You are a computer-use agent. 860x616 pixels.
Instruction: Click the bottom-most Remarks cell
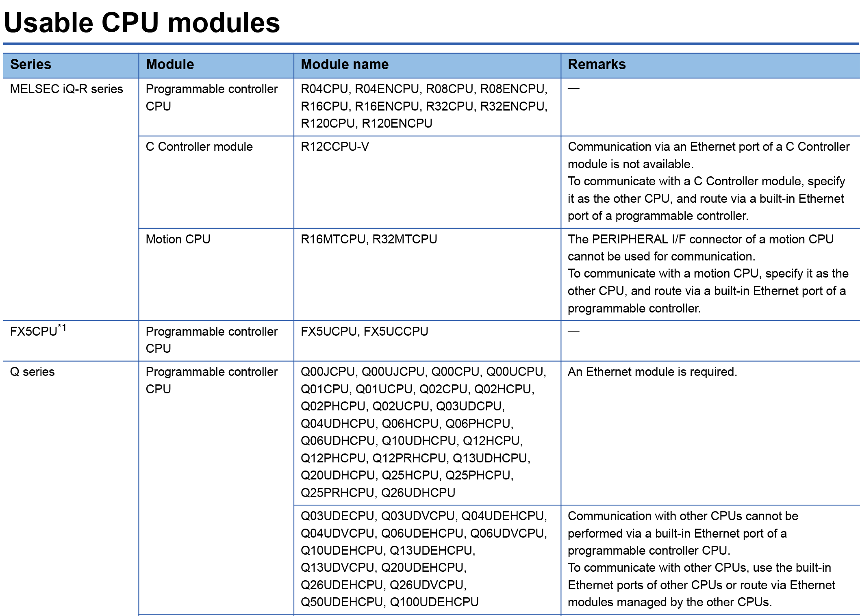pyautogui.click(x=710, y=560)
